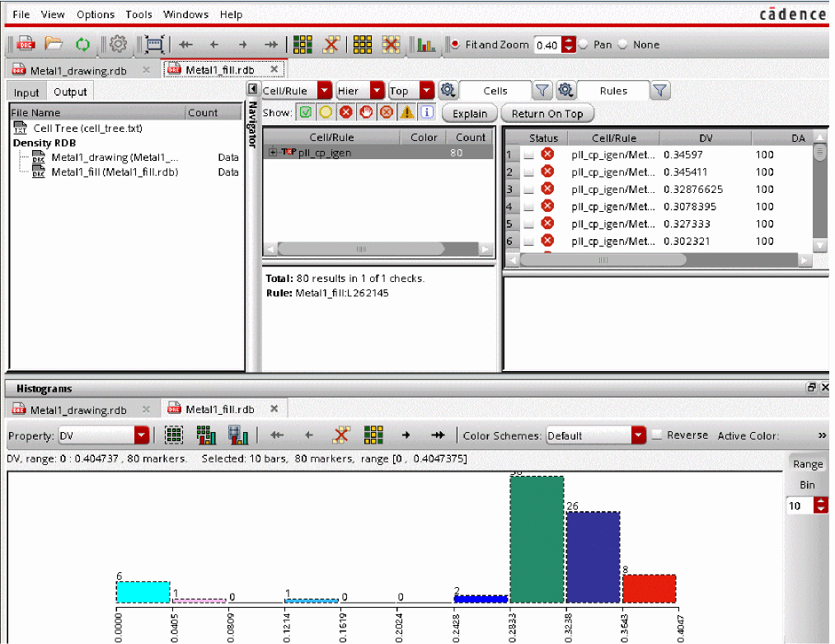Click all-yellow marker grid icon in top toolbar
Screen dimensions: 835x644
(x=363, y=45)
